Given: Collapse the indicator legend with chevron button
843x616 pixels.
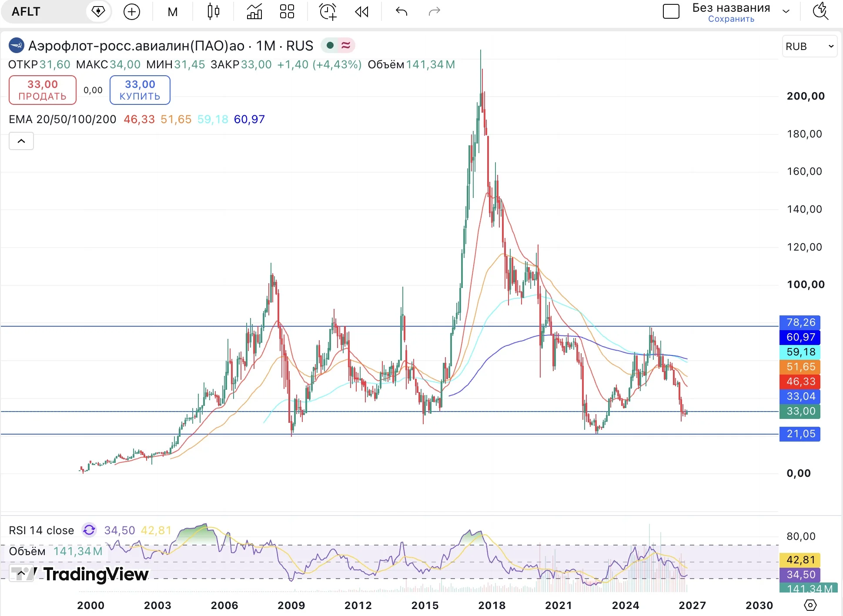Looking at the screenshot, I should tap(21, 141).
